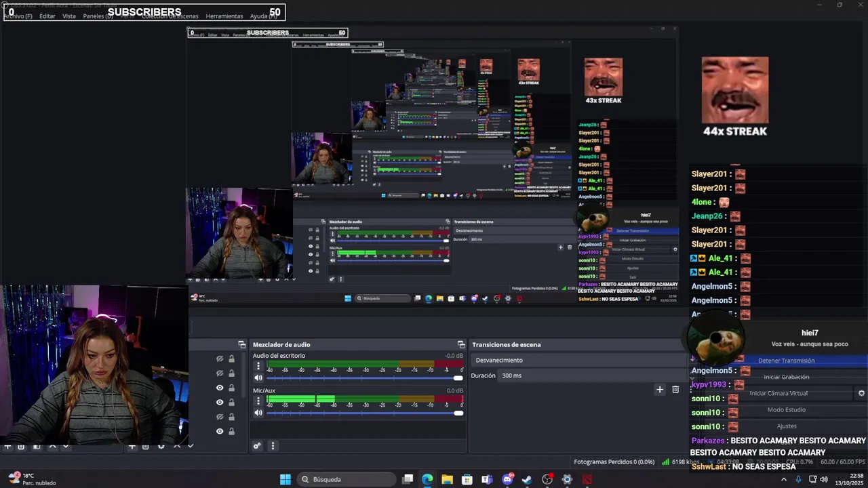Open File Explorer from the taskbar
The height and width of the screenshot is (488, 868).
pyautogui.click(x=447, y=479)
